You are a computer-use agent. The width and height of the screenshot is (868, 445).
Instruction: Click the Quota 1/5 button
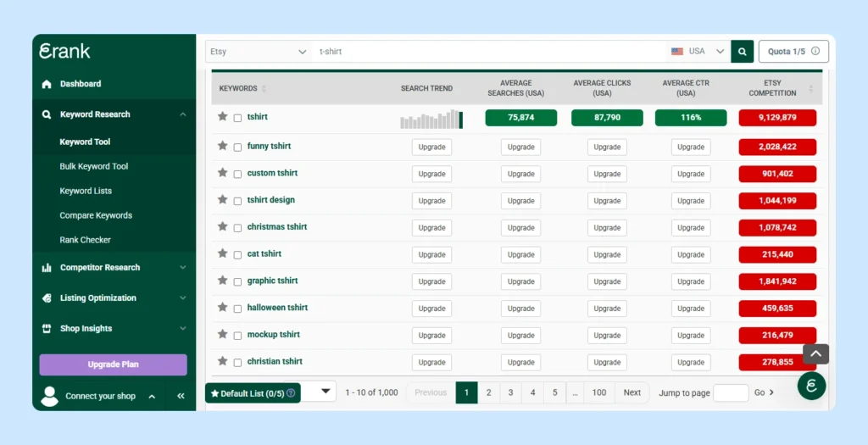tap(793, 52)
